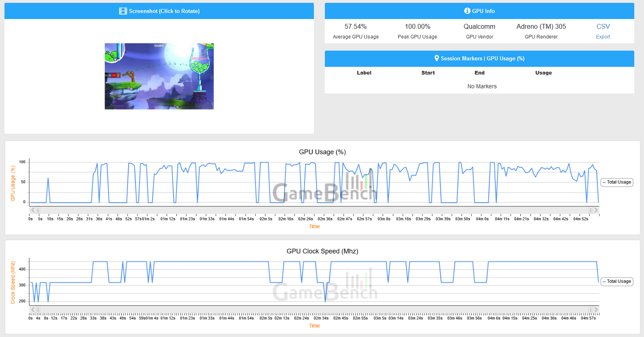Click the Peak GPU Usage label
The image size is (644, 337).
coord(417,37)
